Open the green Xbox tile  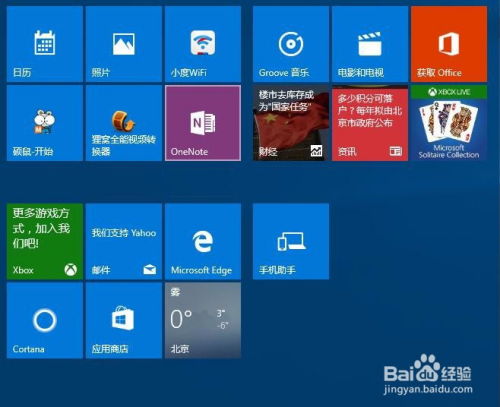click(x=45, y=241)
